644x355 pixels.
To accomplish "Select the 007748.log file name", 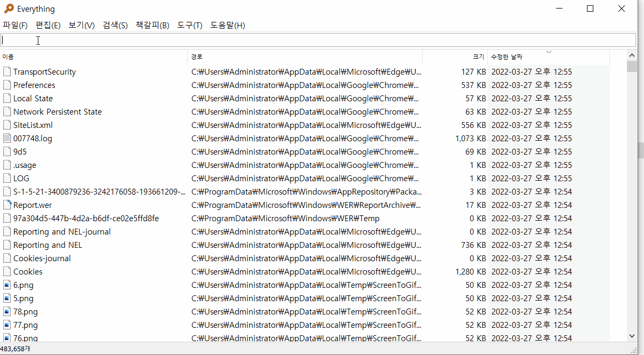I will pyautogui.click(x=33, y=138).
